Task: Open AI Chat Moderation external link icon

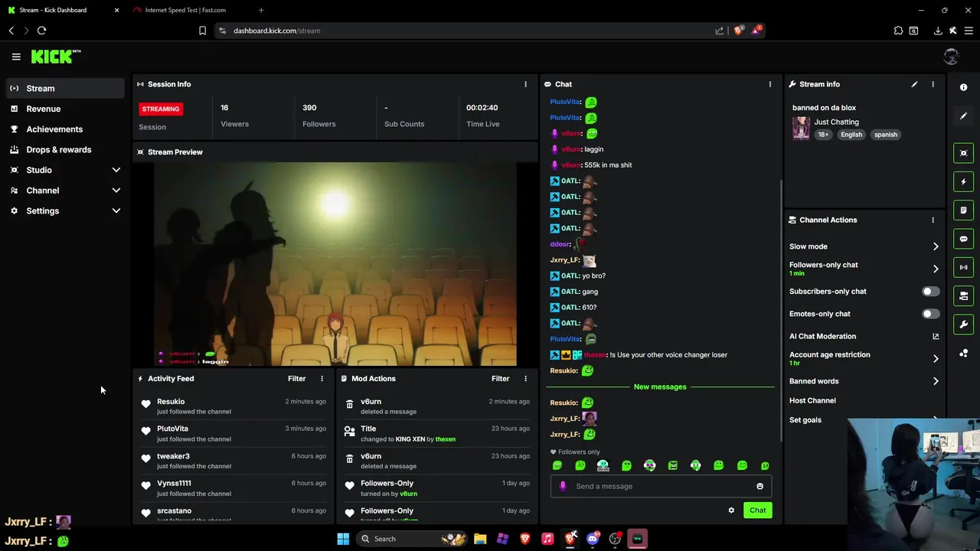Action: tap(936, 336)
